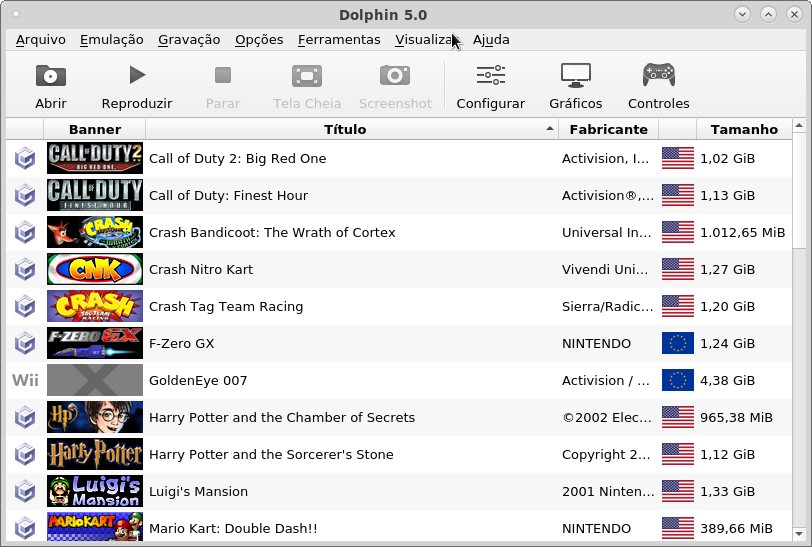
Task: Click the F-Zero GX banner image
Action: pyautogui.click(x=95, y=343)
